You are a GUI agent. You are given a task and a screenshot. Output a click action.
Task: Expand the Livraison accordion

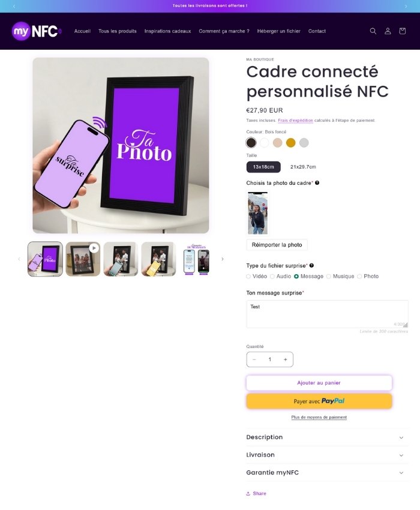[x=327, y=455]
